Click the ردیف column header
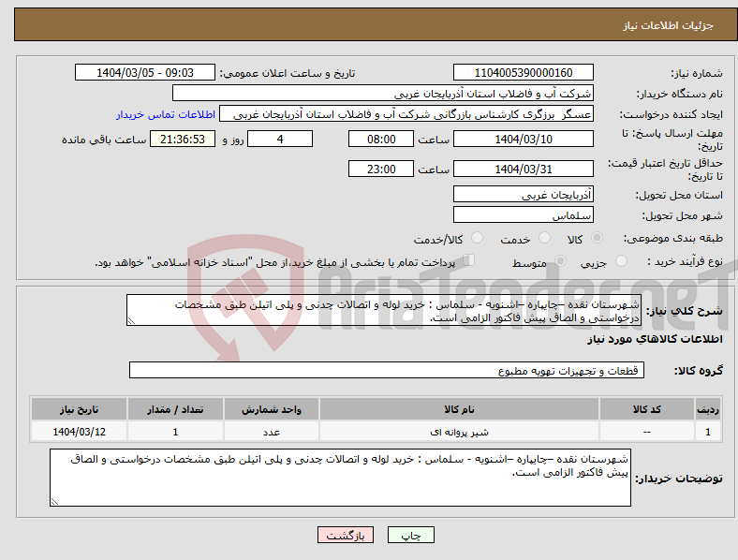 708,409
